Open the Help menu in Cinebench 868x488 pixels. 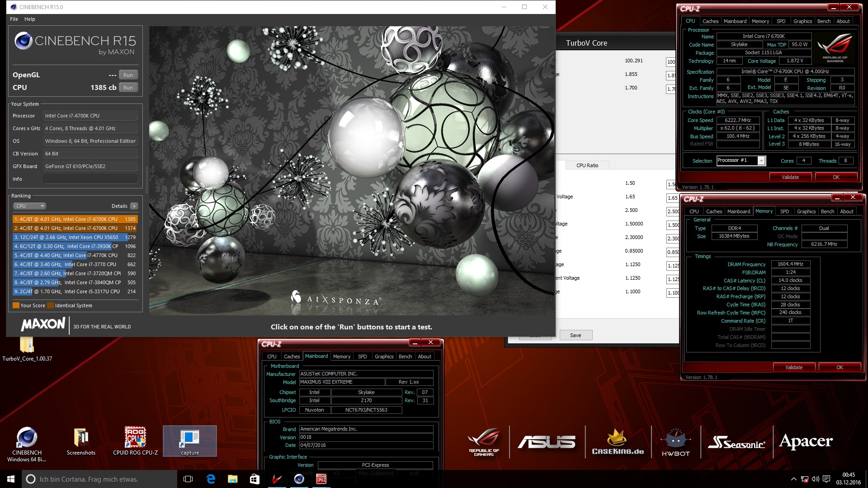(30, 19)
